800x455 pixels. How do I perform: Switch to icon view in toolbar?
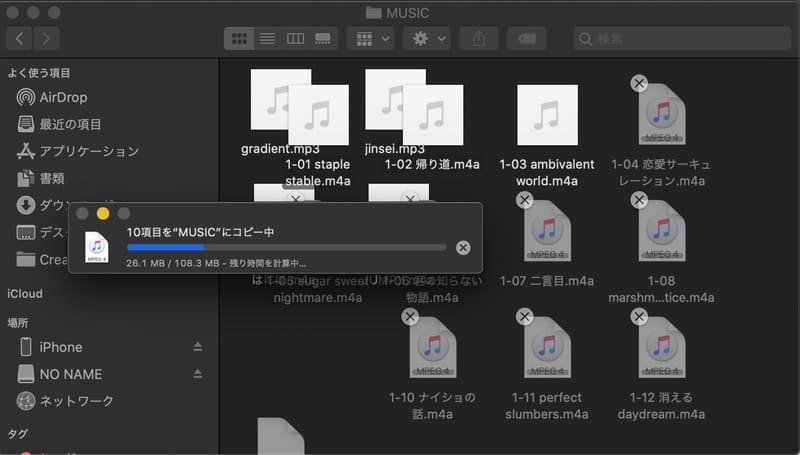(x=239, y=39)
